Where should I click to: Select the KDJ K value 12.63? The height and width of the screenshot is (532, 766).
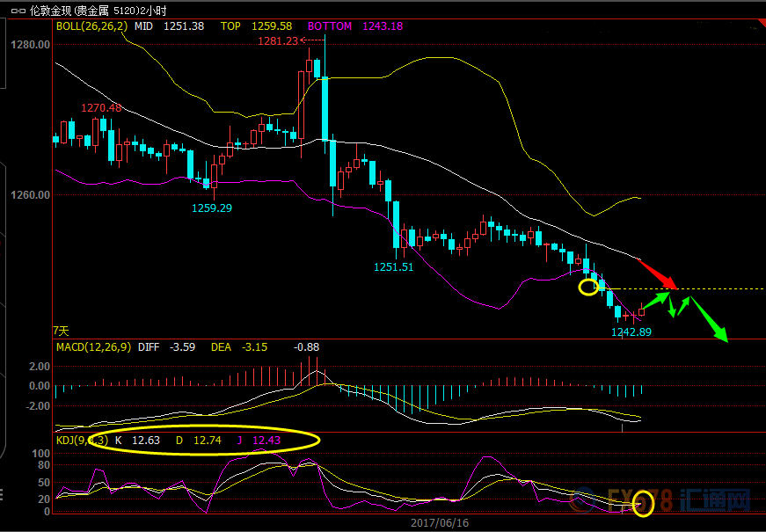(x=146, y=441)
